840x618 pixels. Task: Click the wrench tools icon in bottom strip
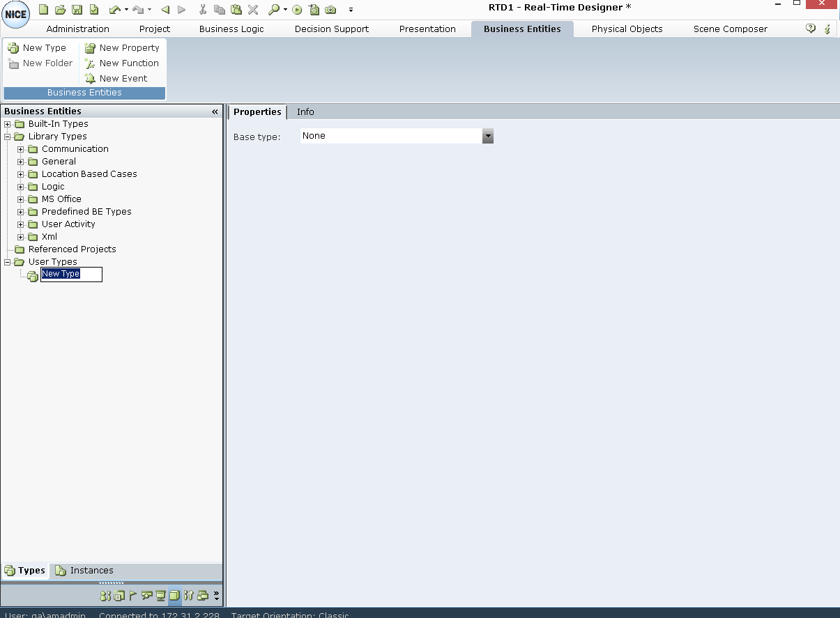click(x=188, y=596)
